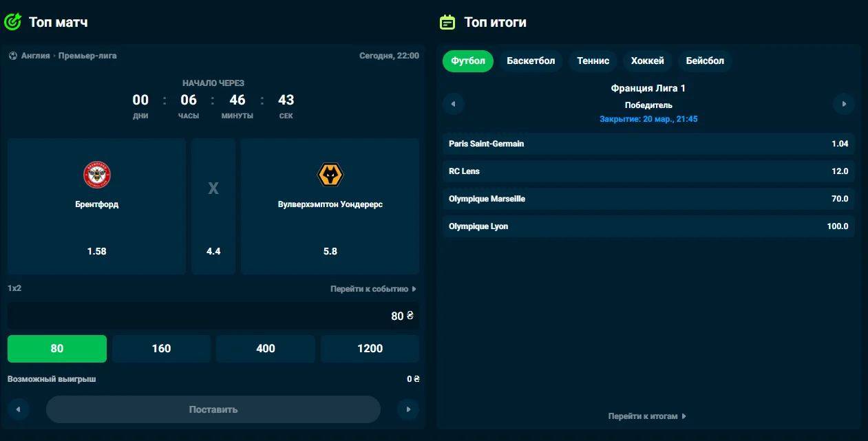Click the 0 ₴ possible winnings value

(x=413, y=379)
